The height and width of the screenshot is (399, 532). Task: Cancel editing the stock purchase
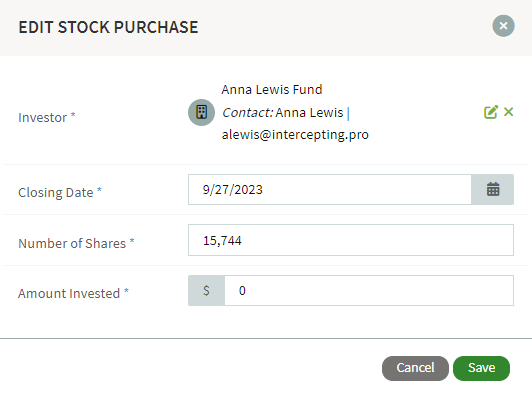[x=415, y=368]
